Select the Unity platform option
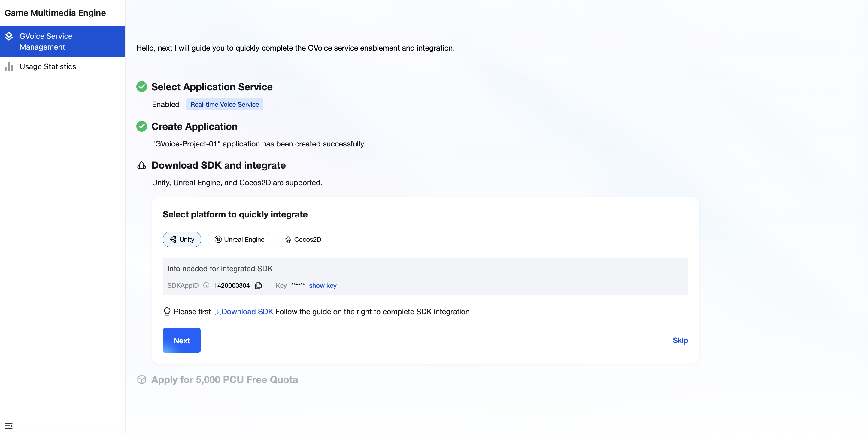The image size is (868, 433). click(x=182, y=239)
